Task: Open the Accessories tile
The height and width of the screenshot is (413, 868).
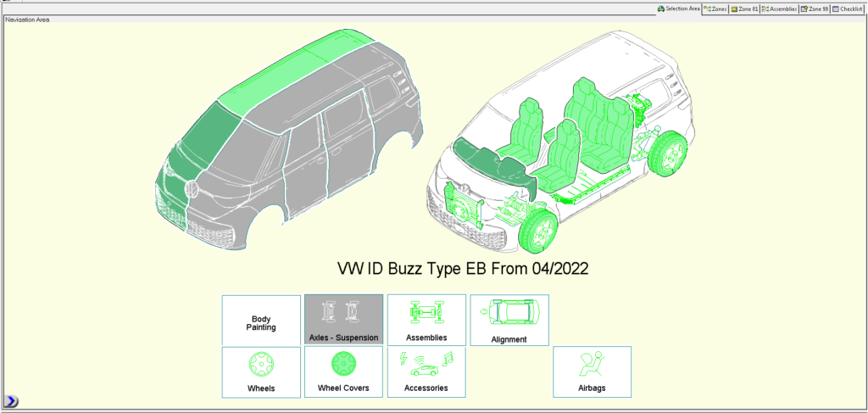Action: [x=426, y=371]
